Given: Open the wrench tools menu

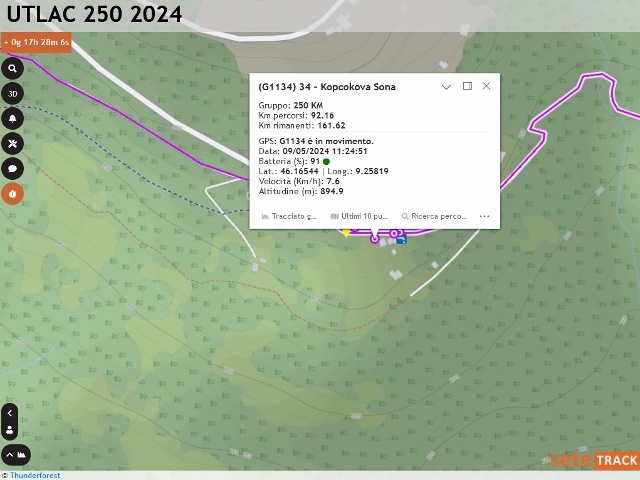Looking at the screenshot, I should pyautogui.click(x=12, y=144).
